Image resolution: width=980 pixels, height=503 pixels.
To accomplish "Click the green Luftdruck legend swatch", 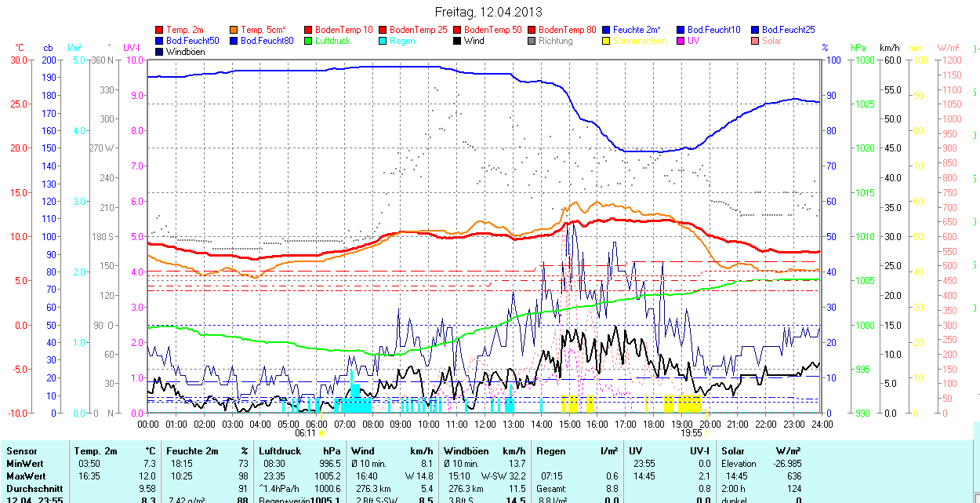I will 308,41.
